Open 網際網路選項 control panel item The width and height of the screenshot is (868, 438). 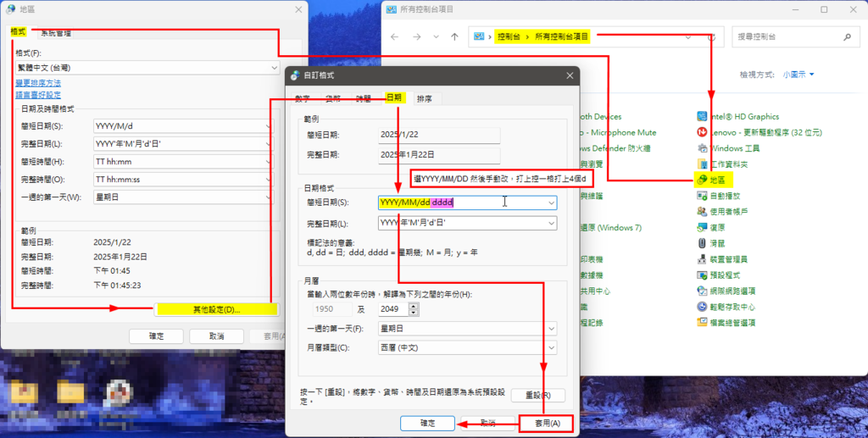726,291
